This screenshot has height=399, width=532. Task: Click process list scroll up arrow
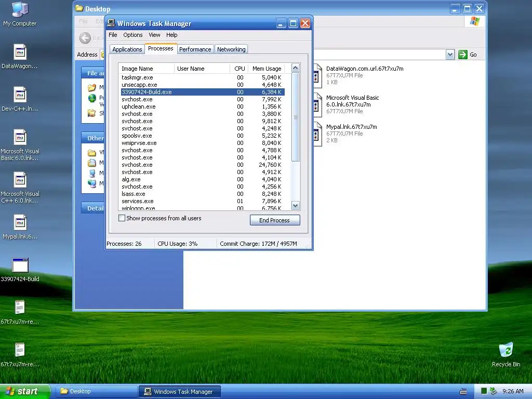tap(295, 68)
